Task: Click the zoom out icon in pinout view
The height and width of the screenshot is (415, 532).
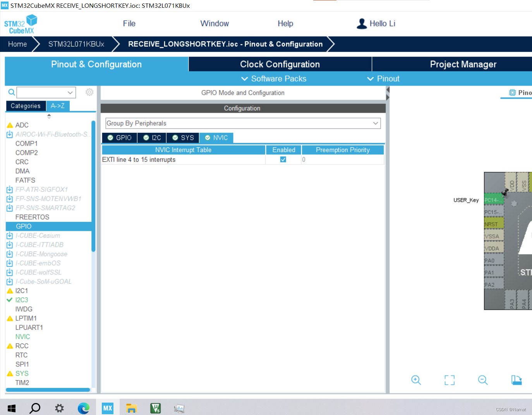Action: coord(483,380)
